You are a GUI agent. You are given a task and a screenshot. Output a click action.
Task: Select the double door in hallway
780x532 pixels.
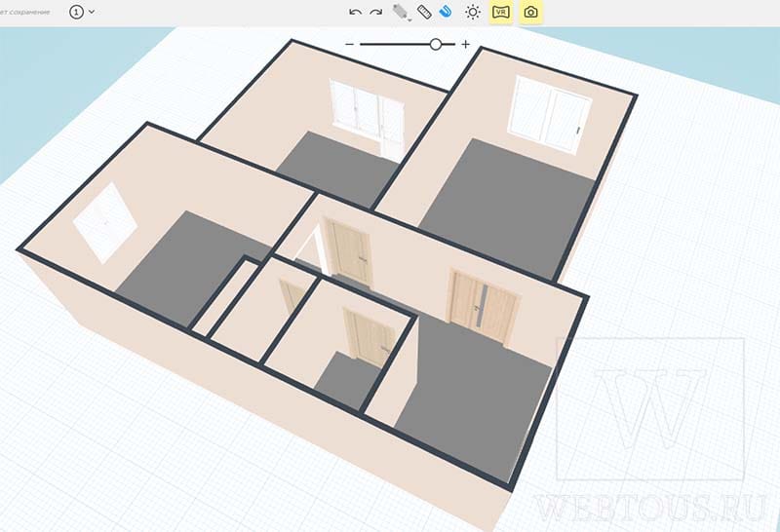coord(483,307)
